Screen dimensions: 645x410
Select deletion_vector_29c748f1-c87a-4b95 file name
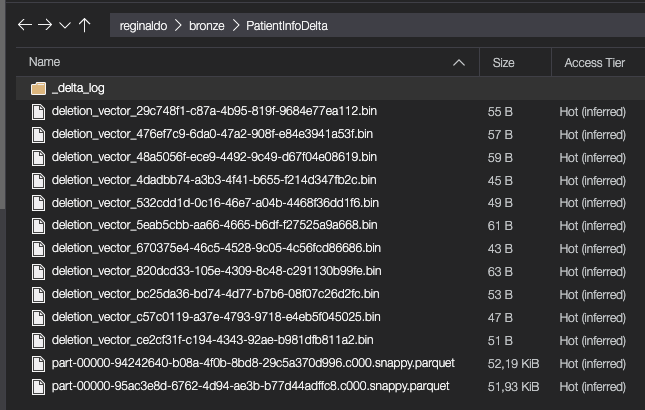pyautogui.click(x=214, y=111)
